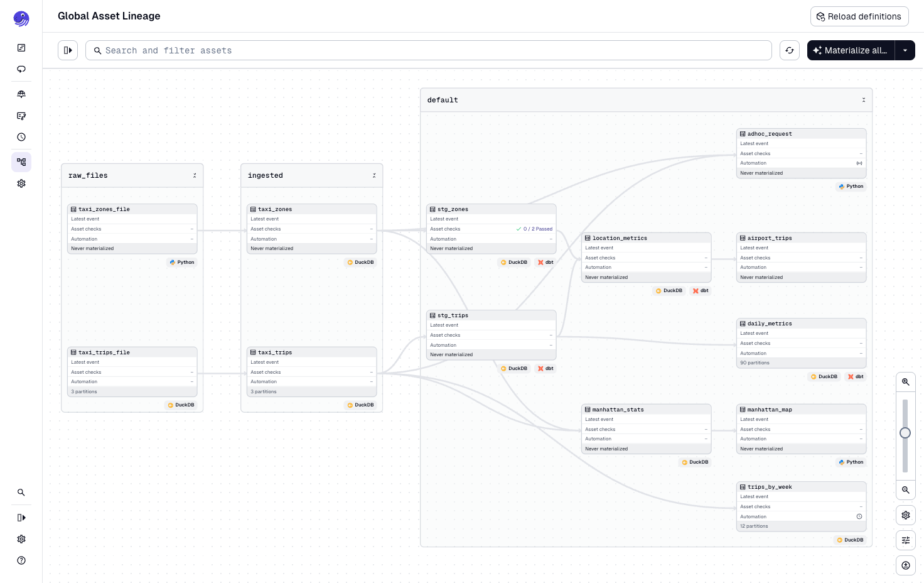Click the Reload definitions button
This screenshot has width=924, height=583.
pyautogui.click(x=859, y=16)
